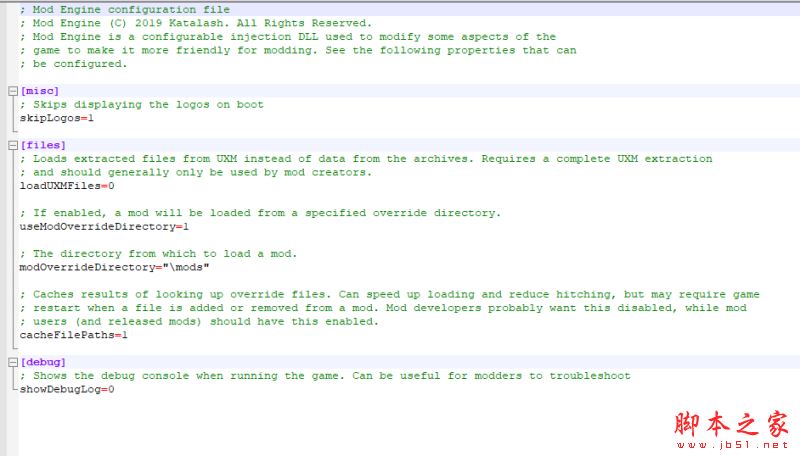800x456 pixels.
Task: Click 'game to make it more friendly' comment
Action: click(298, 50)
